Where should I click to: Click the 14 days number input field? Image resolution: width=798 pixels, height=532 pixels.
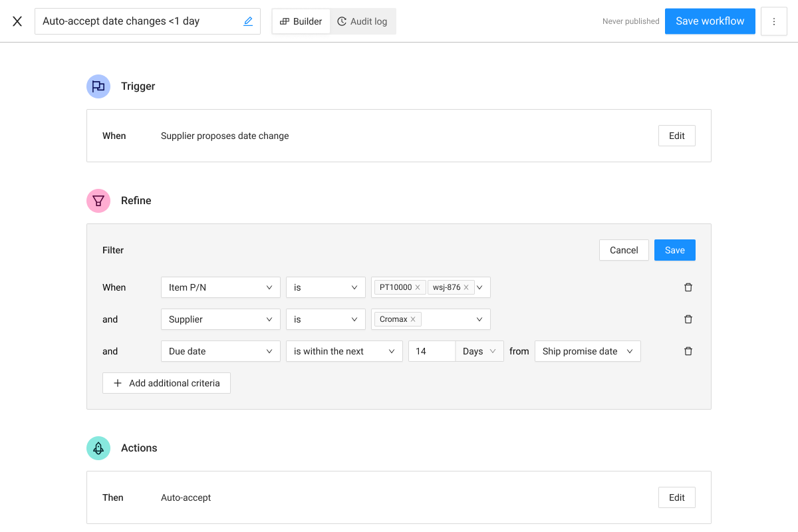pos(432,351)
